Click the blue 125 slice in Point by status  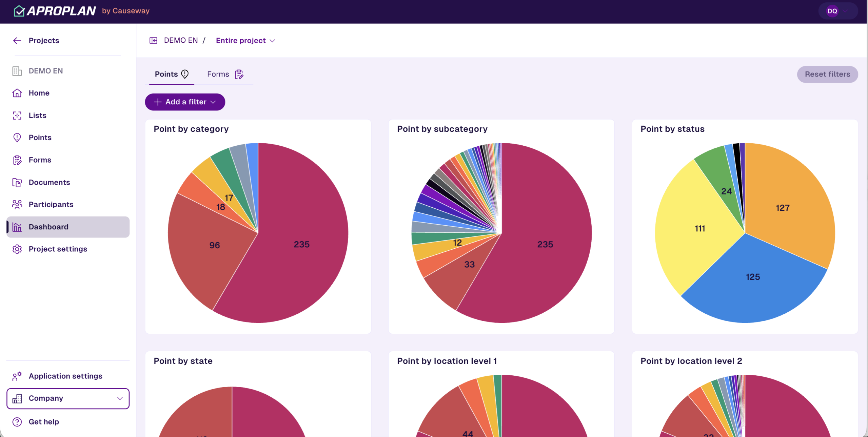point(753,277)
